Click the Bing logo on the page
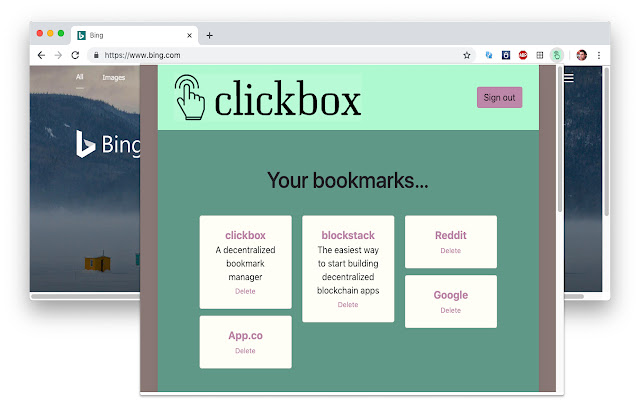 pyautogui.click(x=108, y=144)
